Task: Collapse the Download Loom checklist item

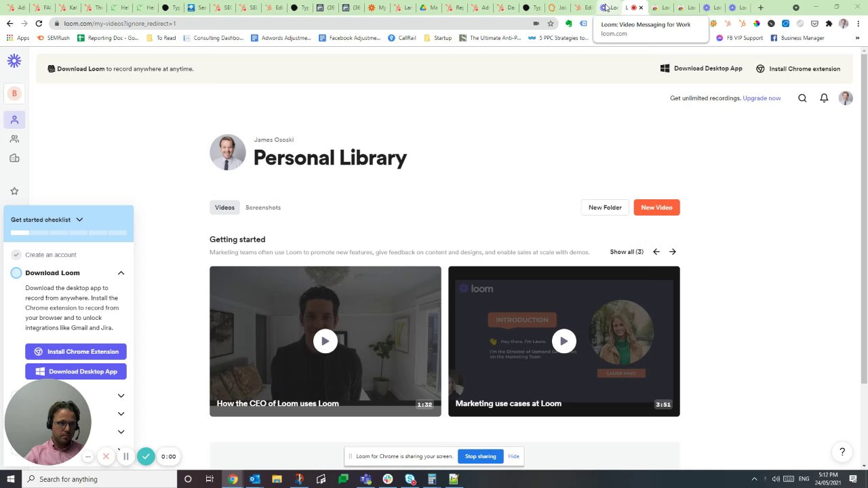Action: coord(121,273)
